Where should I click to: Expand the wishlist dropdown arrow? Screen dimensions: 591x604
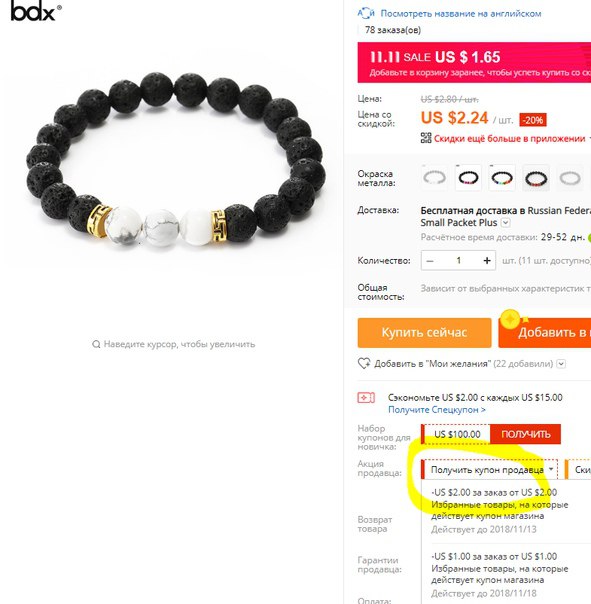(x=561, y=363)
